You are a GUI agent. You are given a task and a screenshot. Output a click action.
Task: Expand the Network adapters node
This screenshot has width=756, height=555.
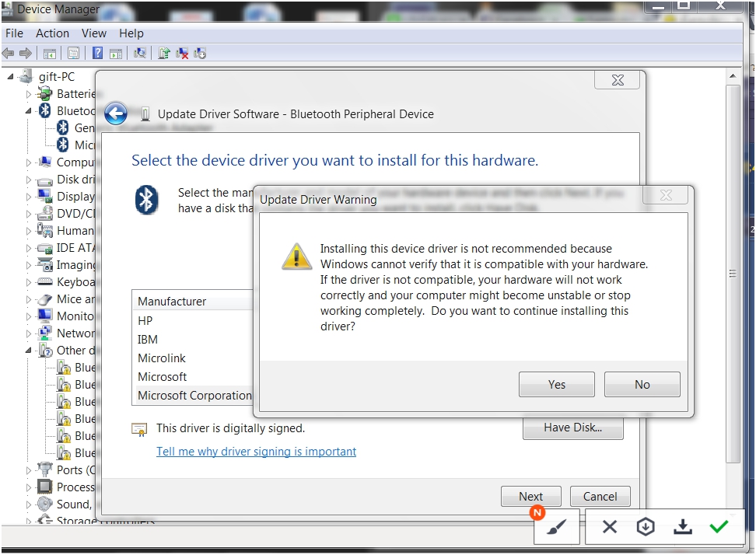29,333
